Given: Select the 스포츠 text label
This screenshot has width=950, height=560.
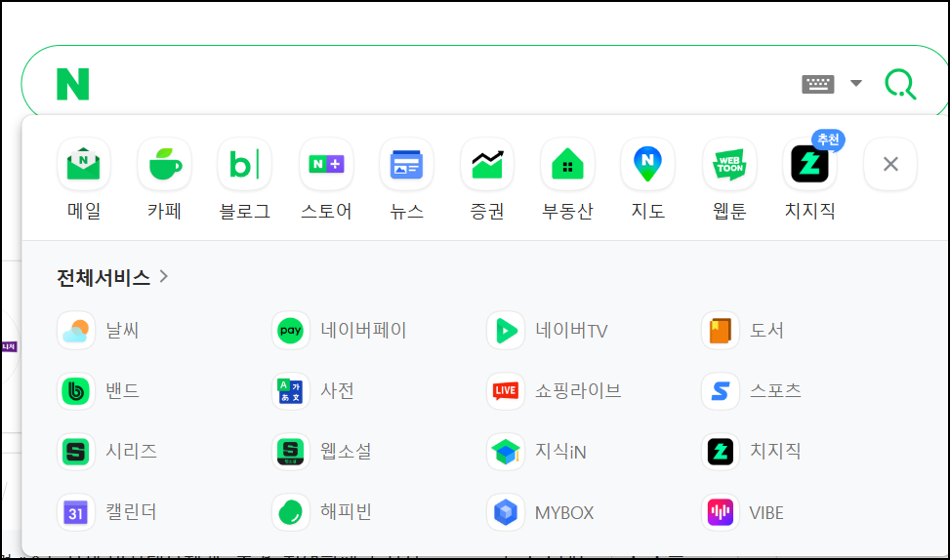Looking at the screenshot, I should click(775, 390).
